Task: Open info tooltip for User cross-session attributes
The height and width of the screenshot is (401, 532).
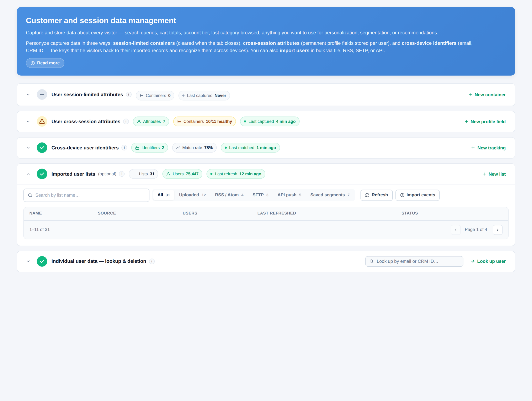Action: pyautogui.click(x=126, y=121)
